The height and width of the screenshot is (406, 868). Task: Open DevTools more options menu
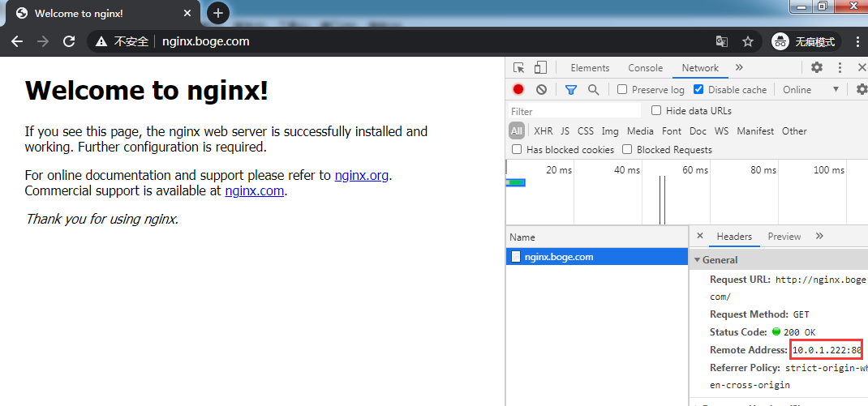(840, 68)
